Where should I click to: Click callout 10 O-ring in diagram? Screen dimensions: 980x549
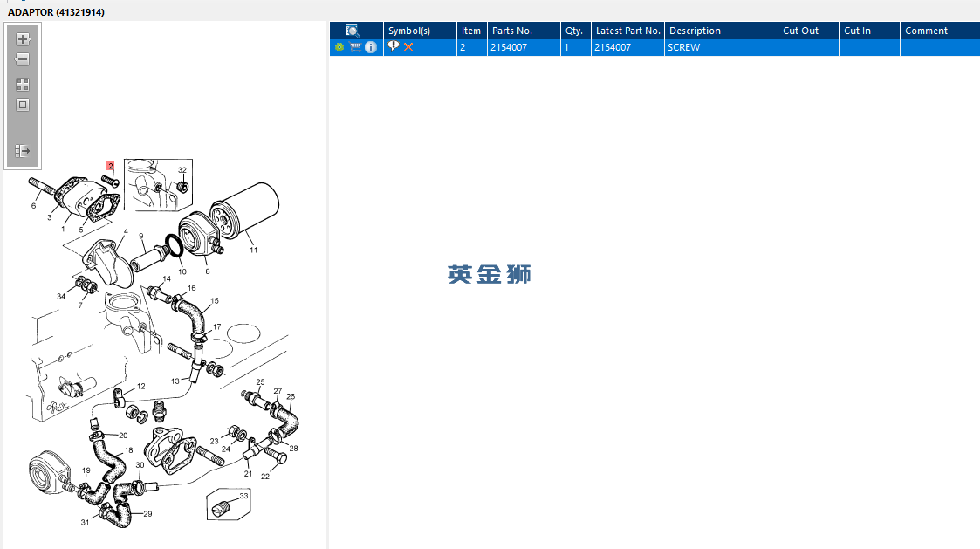182,271
